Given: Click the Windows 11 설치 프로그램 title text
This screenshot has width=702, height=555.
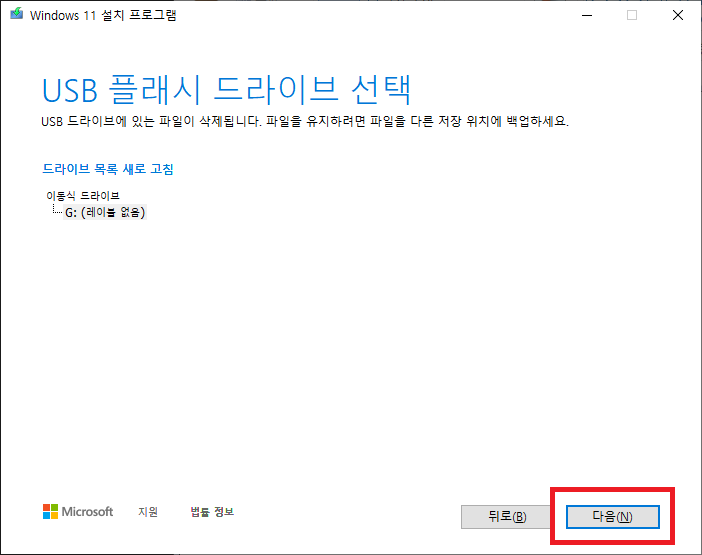Looking at the screenshot, I should 103,15.
